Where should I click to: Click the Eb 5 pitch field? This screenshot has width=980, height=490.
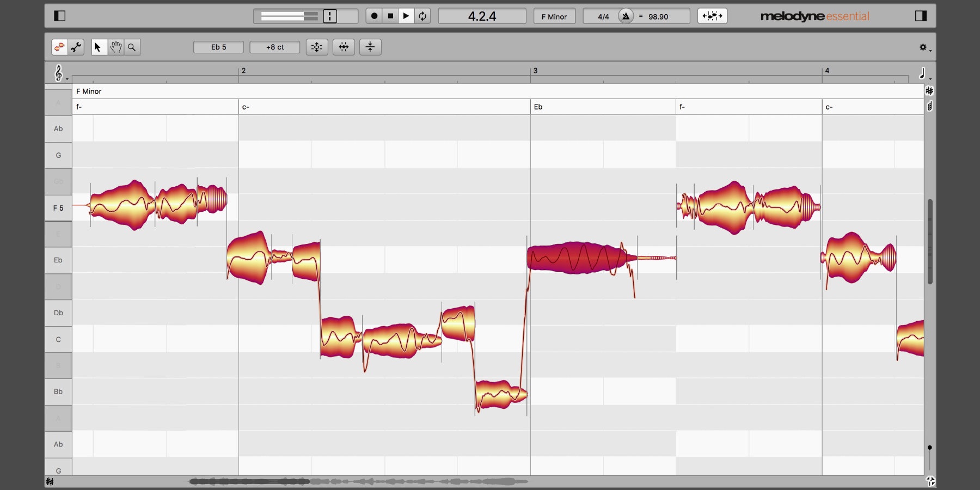click(218, 47)
